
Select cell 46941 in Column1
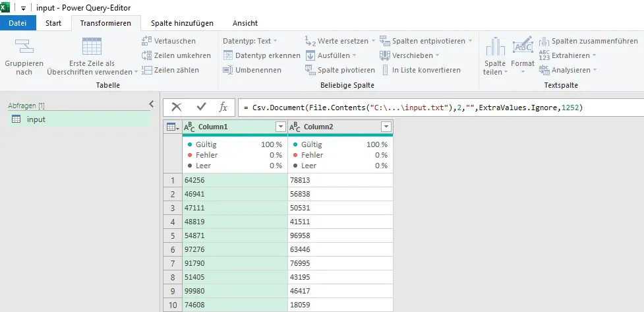tap(234, 194)
